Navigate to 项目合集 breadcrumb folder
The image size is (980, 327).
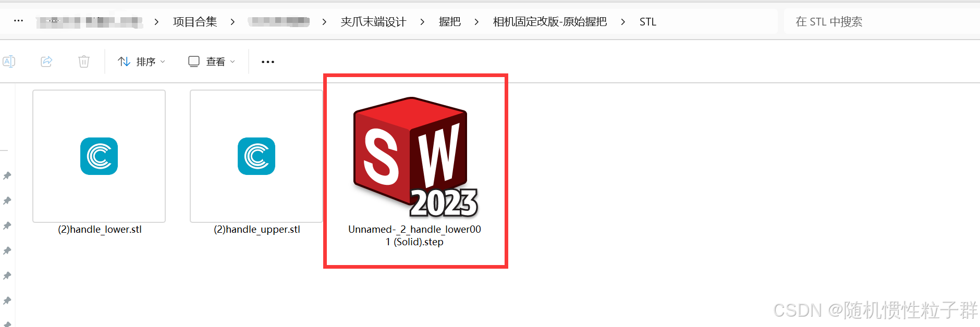click(195, 22)
